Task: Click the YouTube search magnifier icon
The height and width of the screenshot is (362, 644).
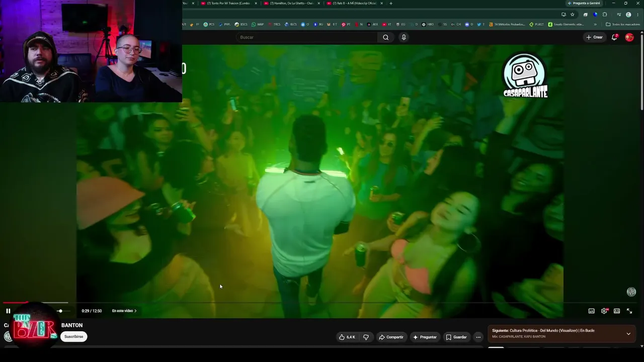Action: 385,37
